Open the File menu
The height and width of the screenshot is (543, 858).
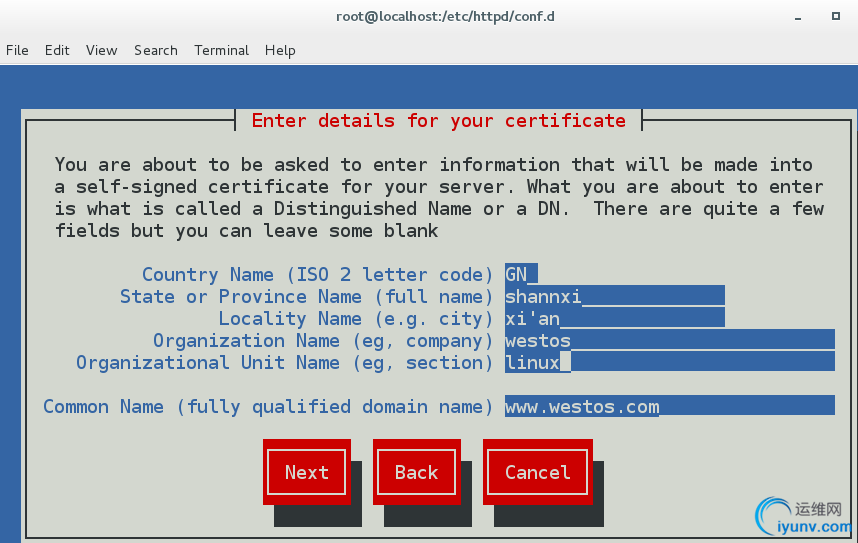pyautogui.click(x=17, y=50)
